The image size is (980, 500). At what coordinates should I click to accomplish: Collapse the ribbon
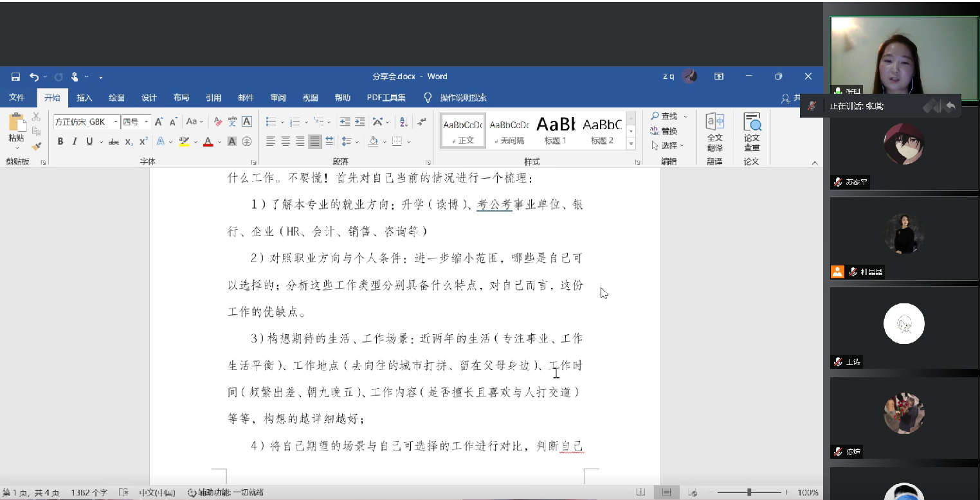[815, 163]
